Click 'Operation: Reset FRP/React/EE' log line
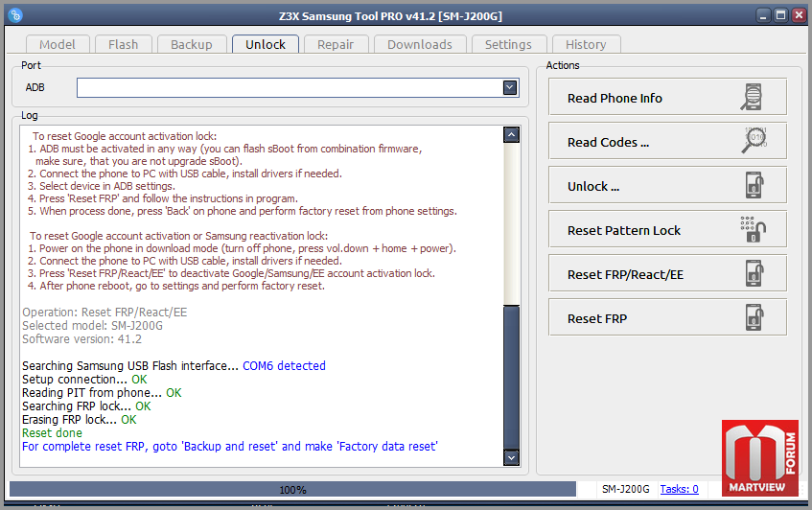The height and width of the screenshot is (510, 812). pyautogui.click(x=104, y=313)
